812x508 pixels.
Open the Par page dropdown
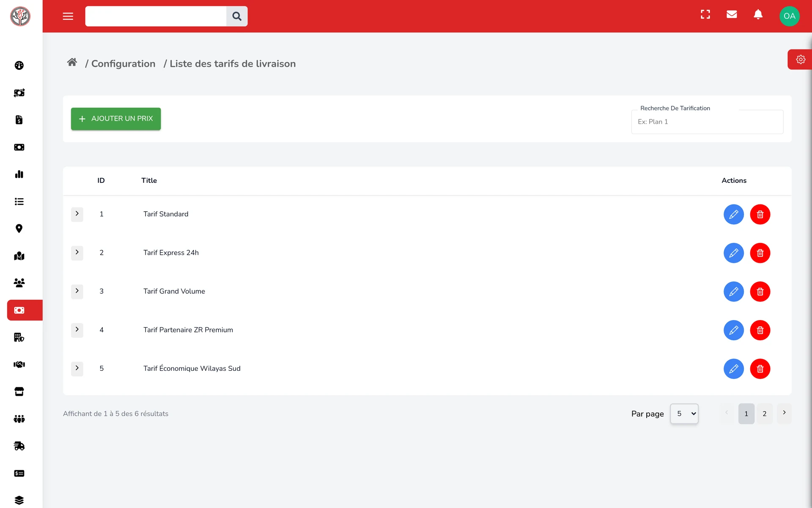click(x=684, y=414)
